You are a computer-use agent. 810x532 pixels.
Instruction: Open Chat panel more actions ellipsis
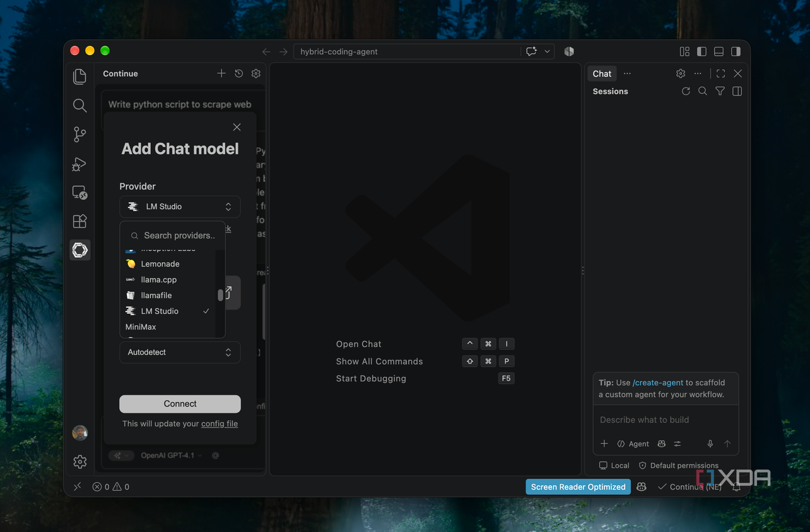pos(698,74)
